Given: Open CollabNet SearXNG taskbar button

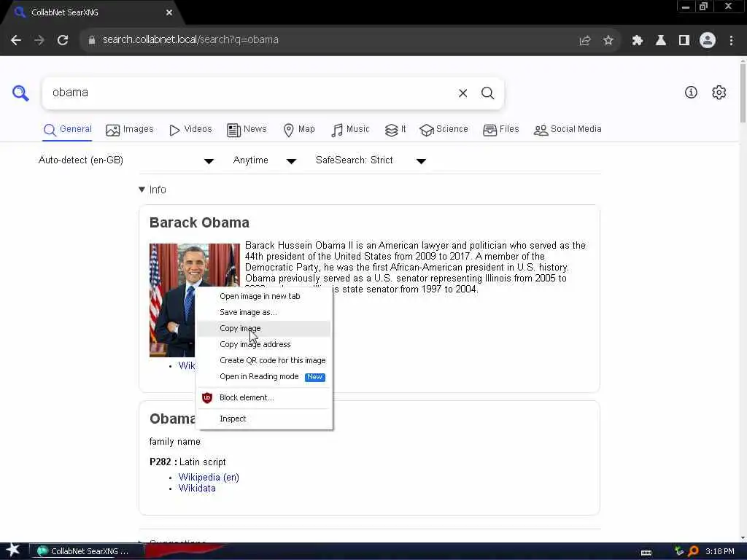Looking at the screenshot, I should (87, 551).
